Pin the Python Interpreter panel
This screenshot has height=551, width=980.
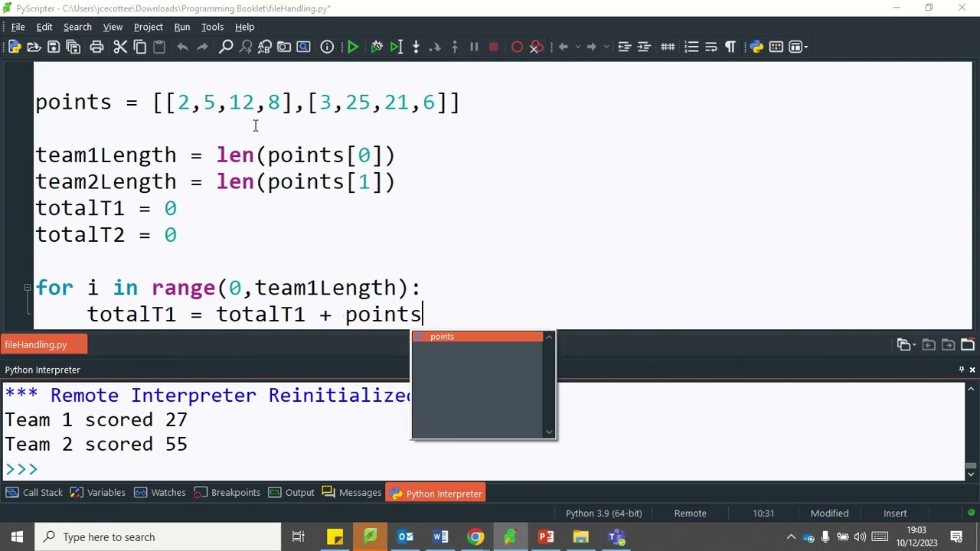(x=962, y=370)
